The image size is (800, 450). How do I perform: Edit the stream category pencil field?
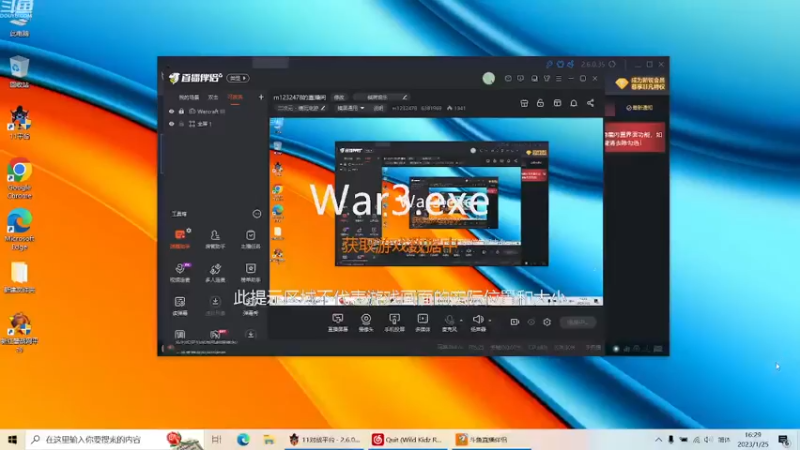tap(301, 108)
